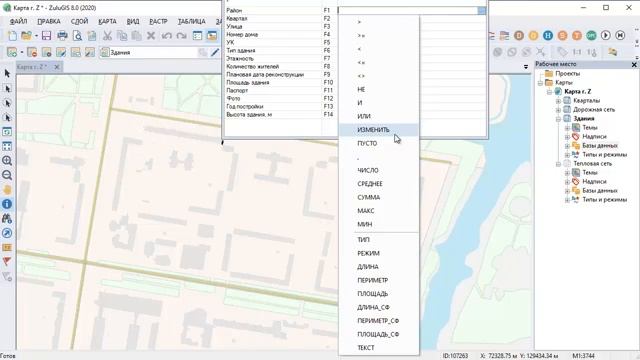The height and width of the screenshot is (360, 640).
Task: Redo the action with the forward arrow icon
Action: pyautogui.click(x=181, y=36)
